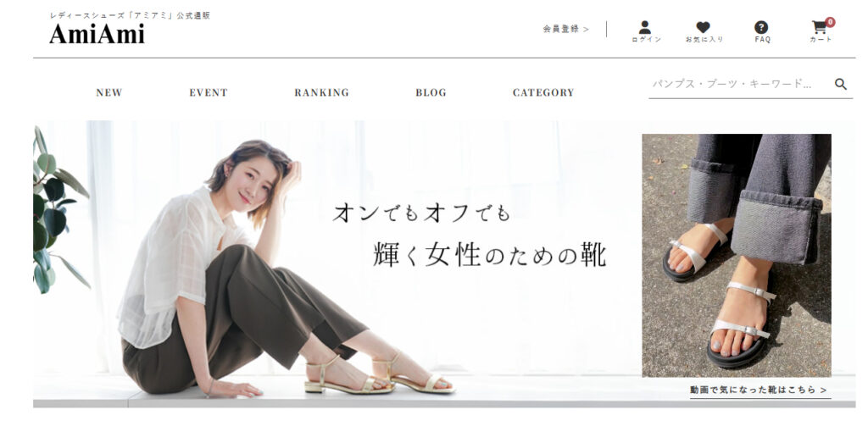Focus the shoe keyword search field

[x=739, y=84]
